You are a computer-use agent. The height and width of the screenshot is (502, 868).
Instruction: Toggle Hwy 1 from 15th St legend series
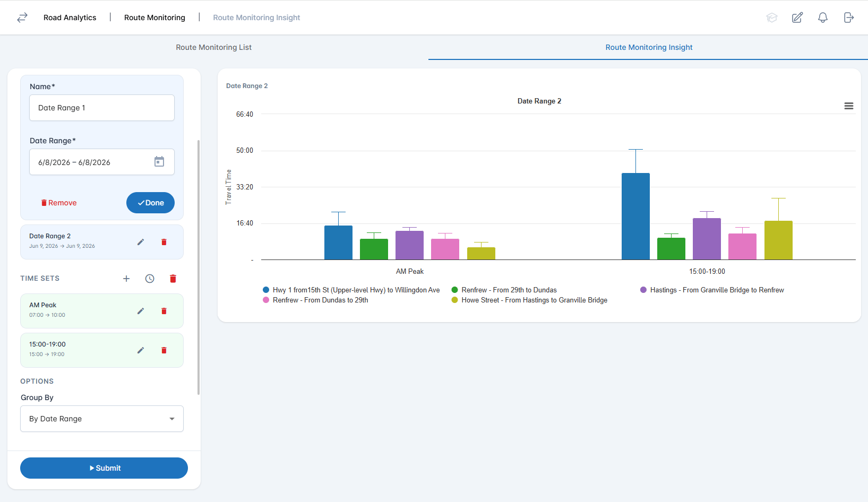(x=351, y=290)
